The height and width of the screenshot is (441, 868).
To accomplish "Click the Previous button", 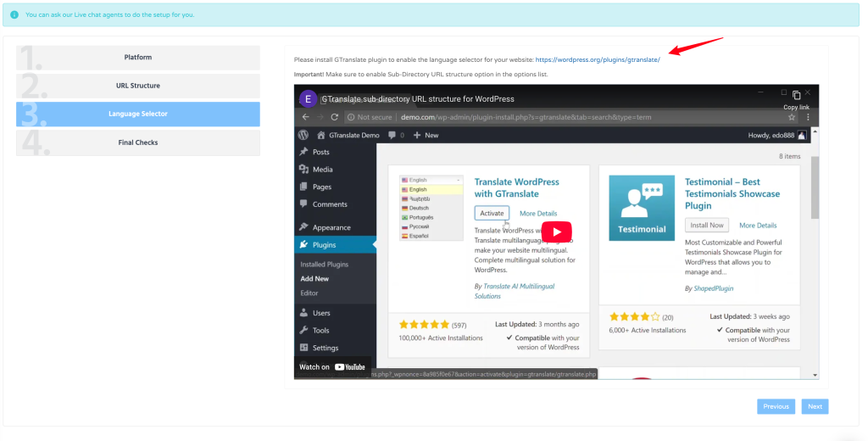I will pos(776,406).
